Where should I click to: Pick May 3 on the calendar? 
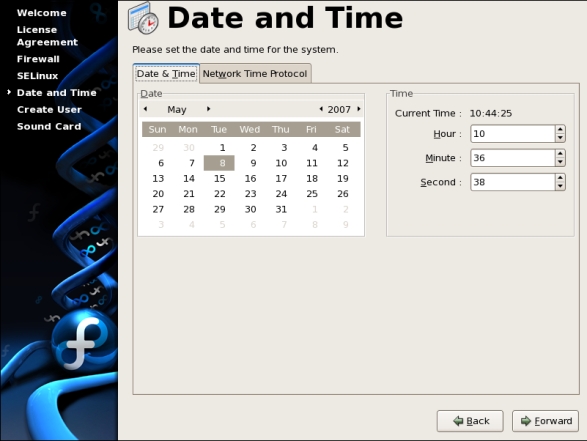pyautogui.click(x=284, y=147)
